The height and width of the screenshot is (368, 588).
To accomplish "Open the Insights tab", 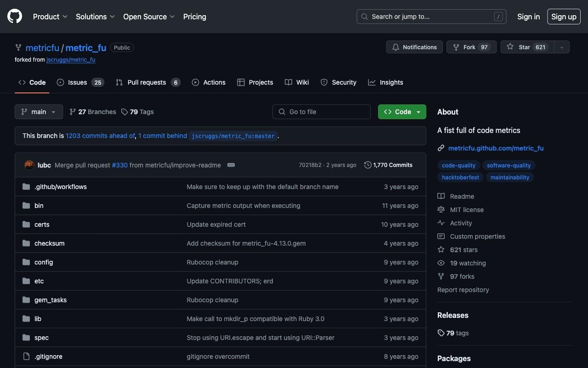I will tap(385, 82).
